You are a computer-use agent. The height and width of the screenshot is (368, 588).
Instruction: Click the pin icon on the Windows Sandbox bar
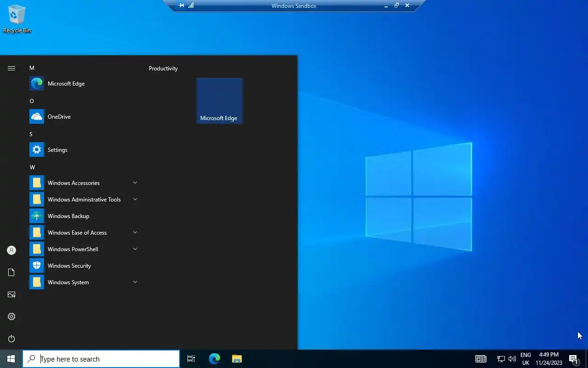(181, 6)
